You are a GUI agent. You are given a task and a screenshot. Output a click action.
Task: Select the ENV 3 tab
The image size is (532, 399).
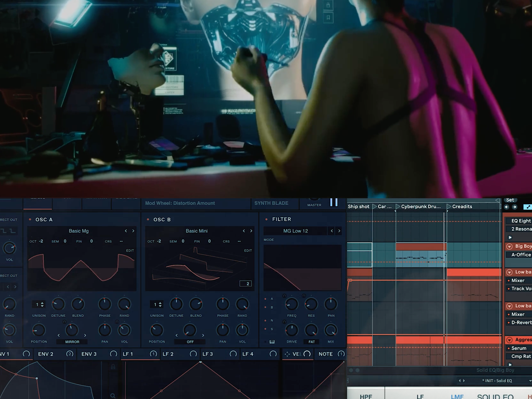pos(89,354)
